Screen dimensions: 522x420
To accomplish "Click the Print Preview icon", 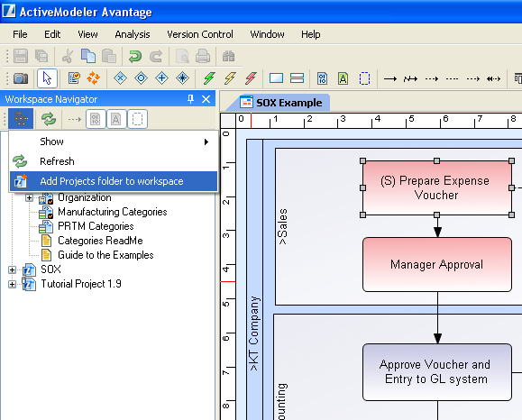I will coord(182,56).
